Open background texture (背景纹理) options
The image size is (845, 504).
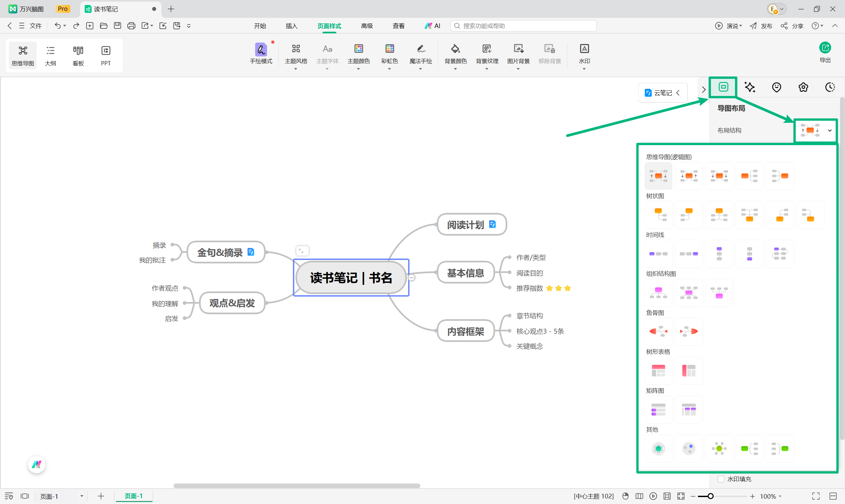(487, 56)
